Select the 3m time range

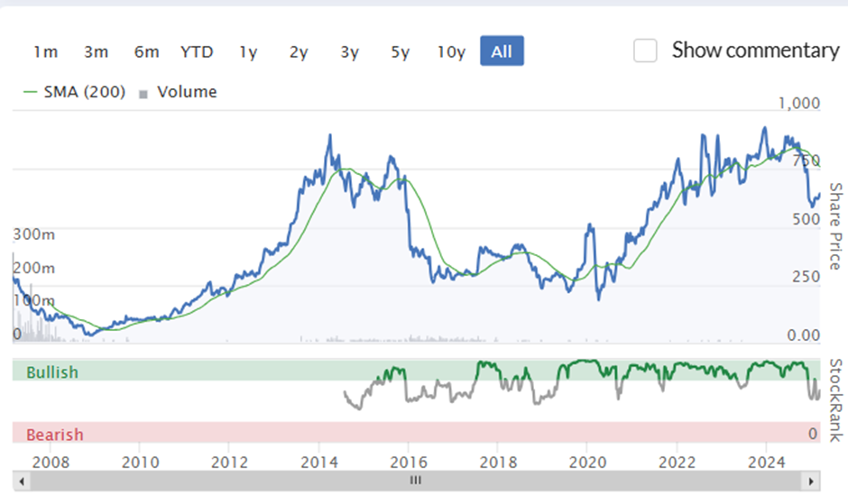pos(96,51)
